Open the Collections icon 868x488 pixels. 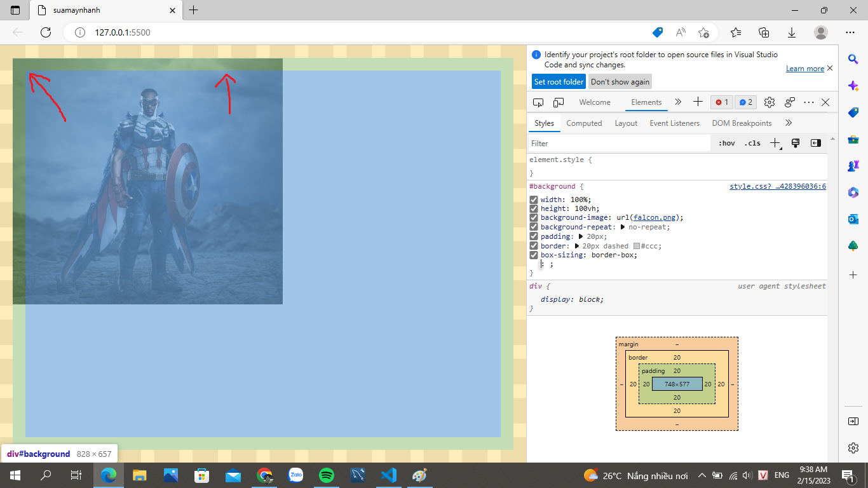[x=764, y=32]
